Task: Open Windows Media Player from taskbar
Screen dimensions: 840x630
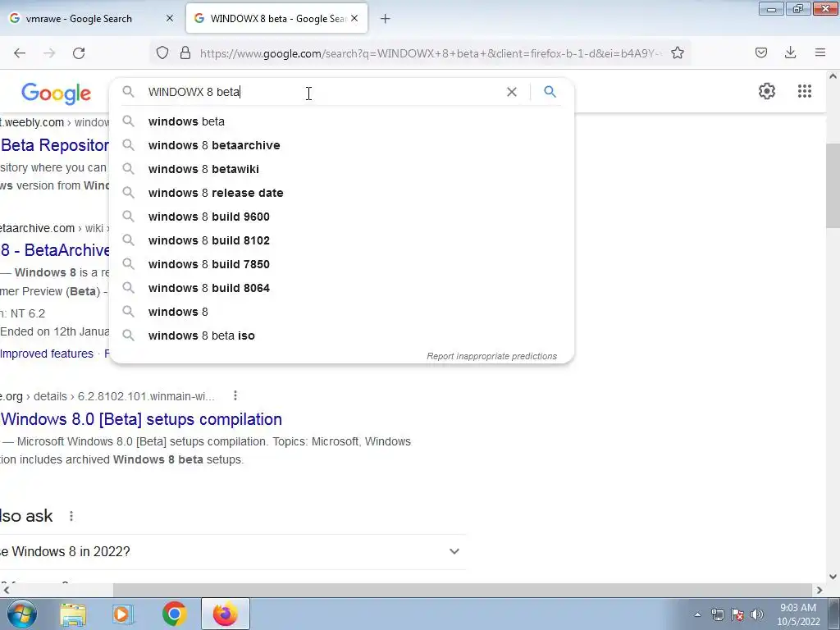Action: pos(122,614)
